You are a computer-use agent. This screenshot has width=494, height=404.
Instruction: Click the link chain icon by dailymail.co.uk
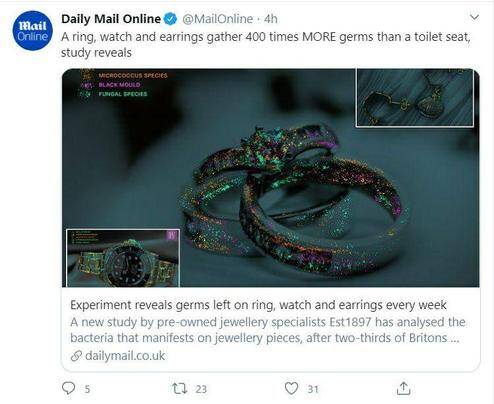[76, 356]
